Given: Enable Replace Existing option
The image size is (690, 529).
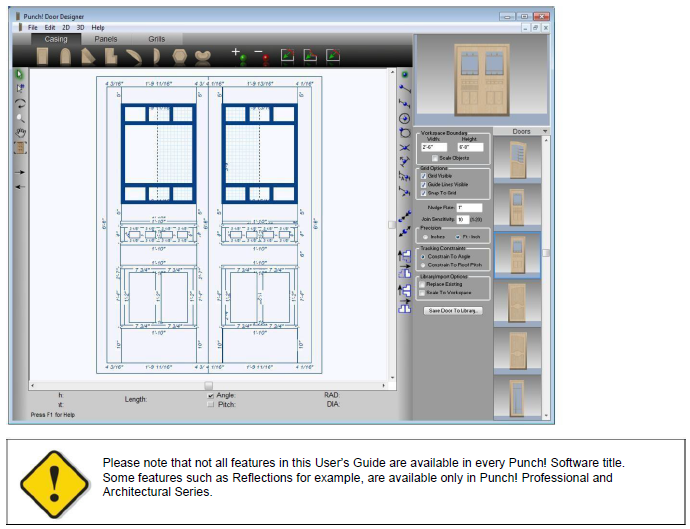Looking at the screenshot, I should pos(422,284).
